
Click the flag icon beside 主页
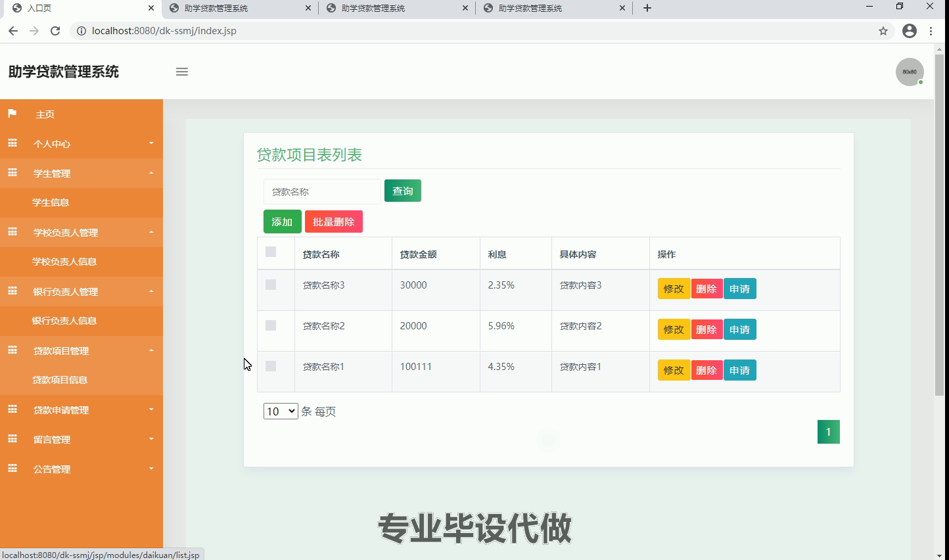[x=12, y=114]
